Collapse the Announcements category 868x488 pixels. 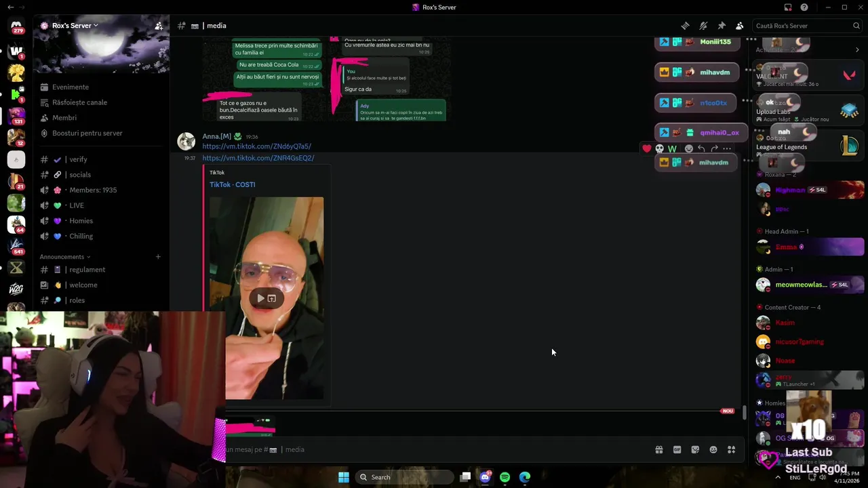coord(65,257)
